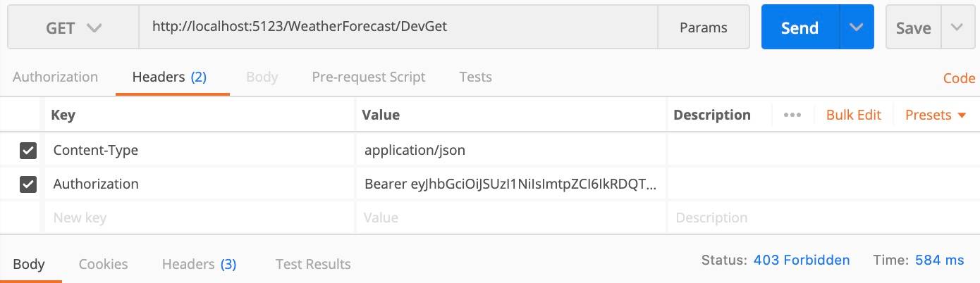This screenshot has width=980, height=283.
Task: Expand the Send button arrow options
Action: [857, 28]
